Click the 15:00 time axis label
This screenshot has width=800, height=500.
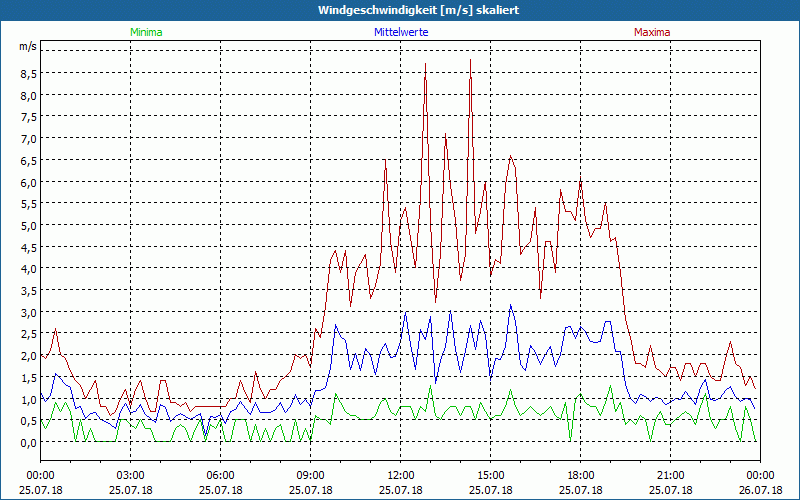[x=490, y=475]
